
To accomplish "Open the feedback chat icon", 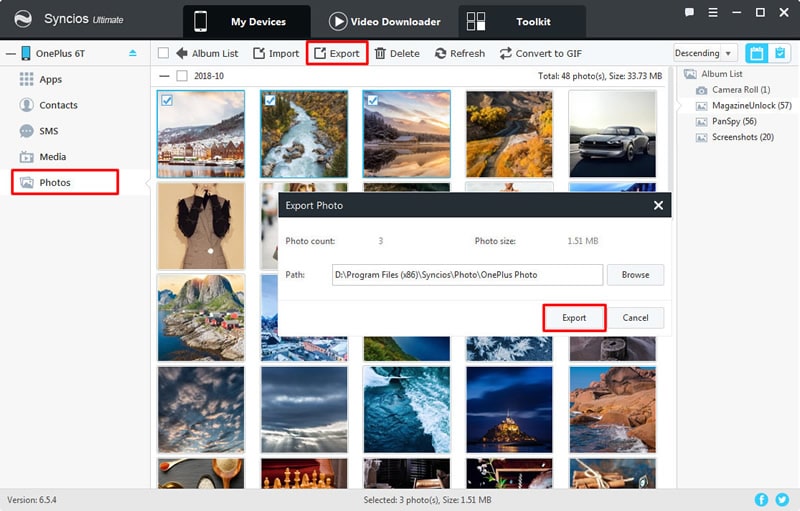I will [x=689, y=13].
